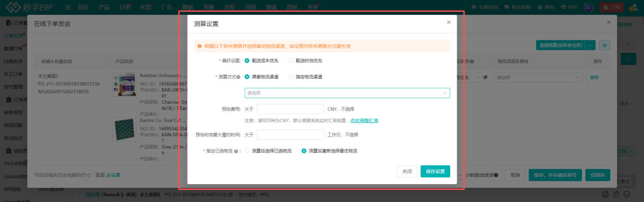Image resolution: width=644 pixels, height=202 pixels.
Task: Click help icon next to 小时自动发货
Action: point(496,175)
